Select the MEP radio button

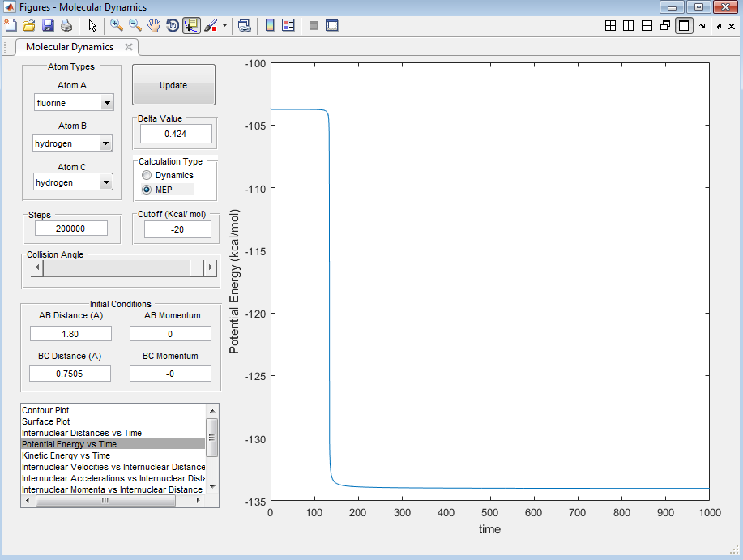[x=147, y=190]
